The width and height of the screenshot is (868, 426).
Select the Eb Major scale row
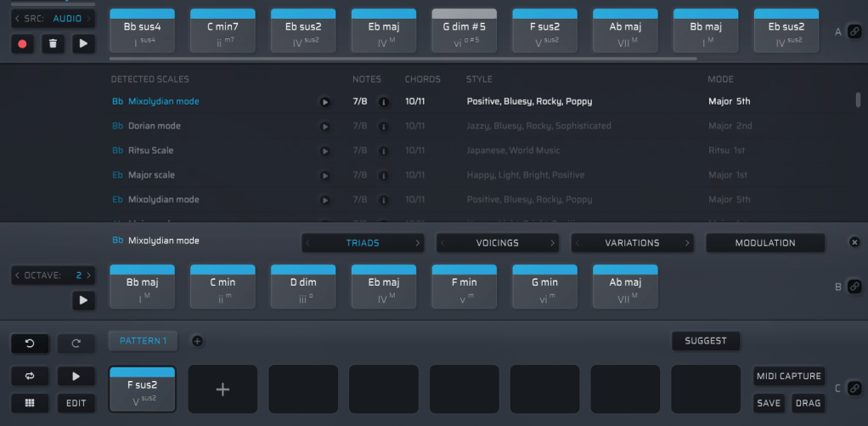[x=153, y=175]
